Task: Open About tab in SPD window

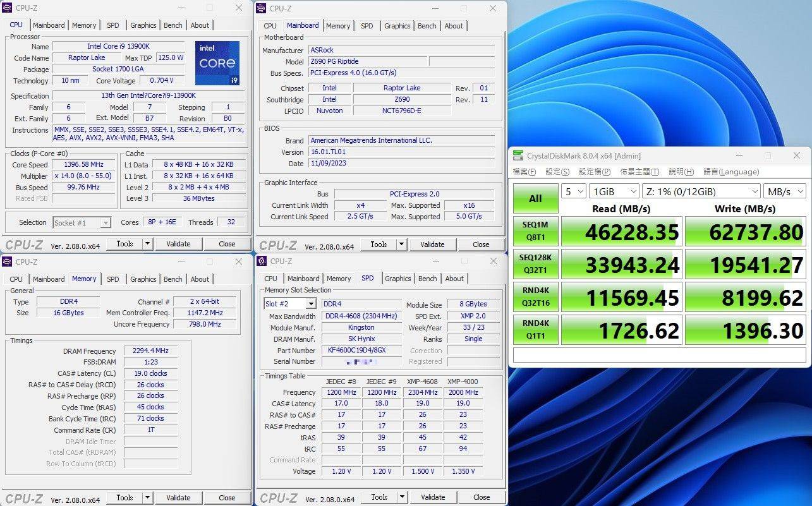Action: coord(454,279)
